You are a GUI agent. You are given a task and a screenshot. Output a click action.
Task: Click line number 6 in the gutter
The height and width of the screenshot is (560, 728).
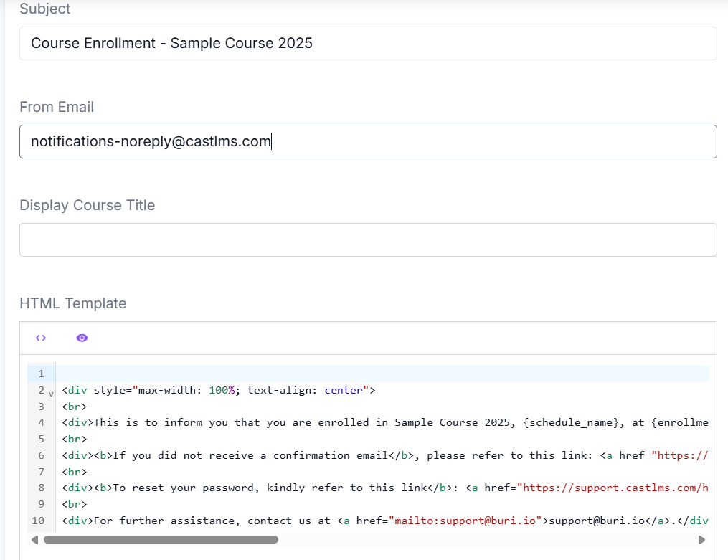pos(41,455)
